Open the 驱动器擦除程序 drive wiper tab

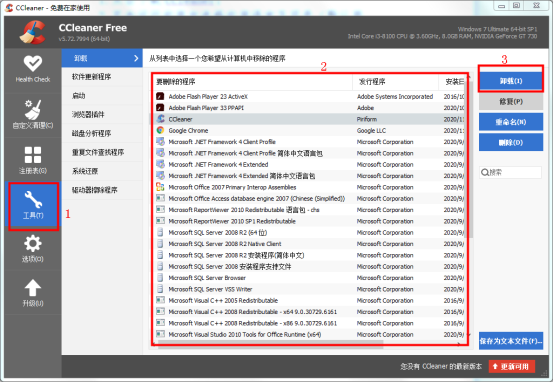[x=102, y=190]
